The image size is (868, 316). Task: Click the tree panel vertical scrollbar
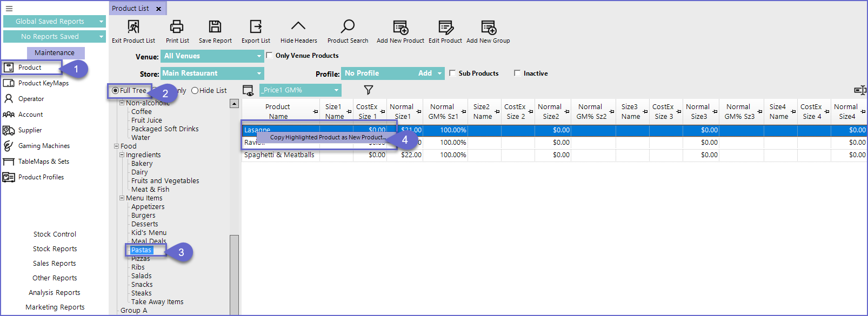tap(234, 270)
